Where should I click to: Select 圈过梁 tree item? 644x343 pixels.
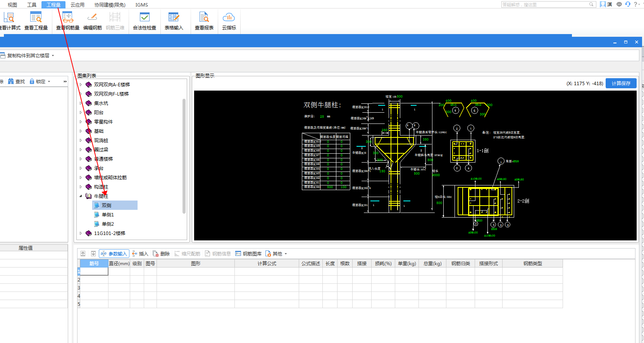(101, 149)
